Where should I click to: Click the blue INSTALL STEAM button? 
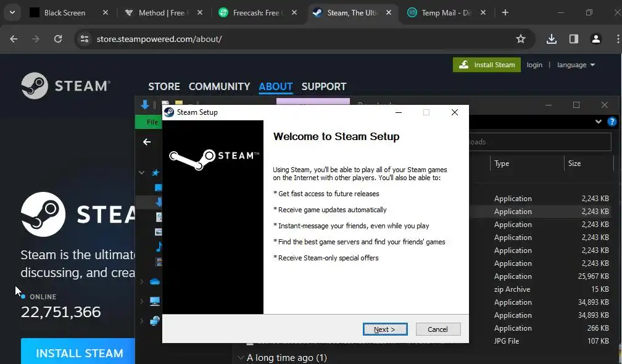pyautogui.click(x=78, y=352)
